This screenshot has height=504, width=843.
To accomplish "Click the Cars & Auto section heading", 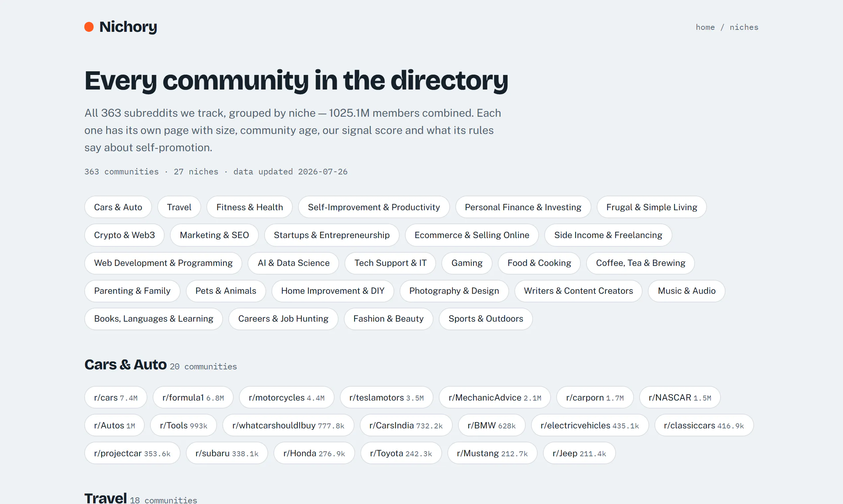I will click(125, 365).
